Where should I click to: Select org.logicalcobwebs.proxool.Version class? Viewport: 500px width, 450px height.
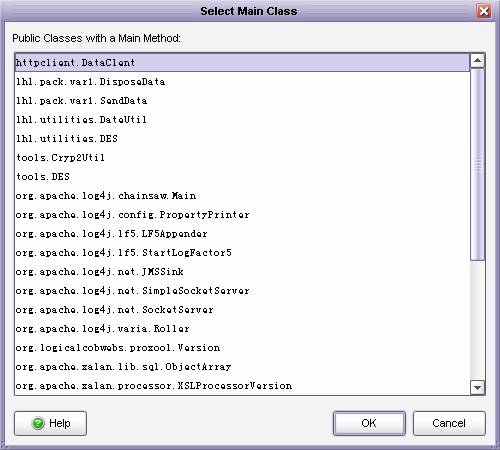coord(242,348)
